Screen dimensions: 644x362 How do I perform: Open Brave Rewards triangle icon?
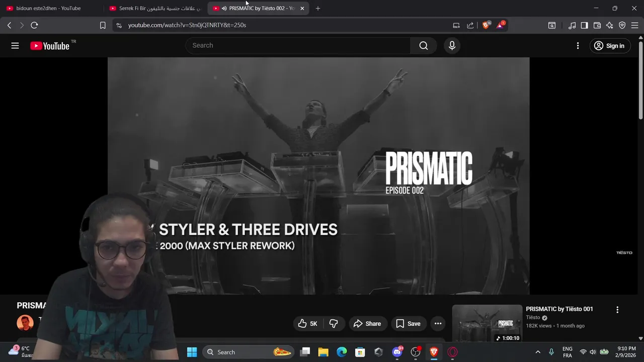500,25
